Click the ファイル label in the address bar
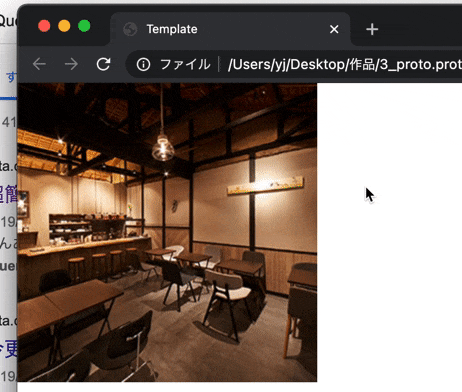This screenshot has width=462, height=392. pos(185,64)
